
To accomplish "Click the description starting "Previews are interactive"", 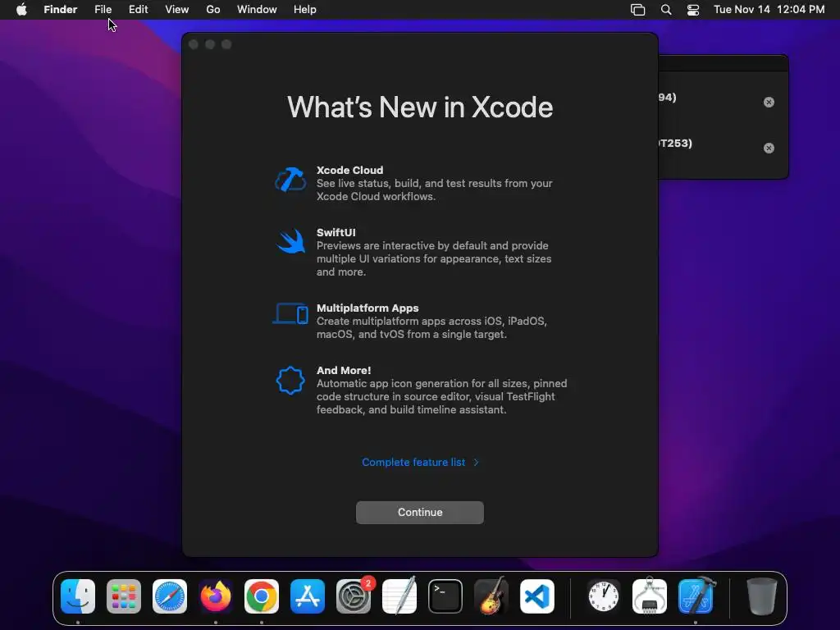I will tap(433, 258).
